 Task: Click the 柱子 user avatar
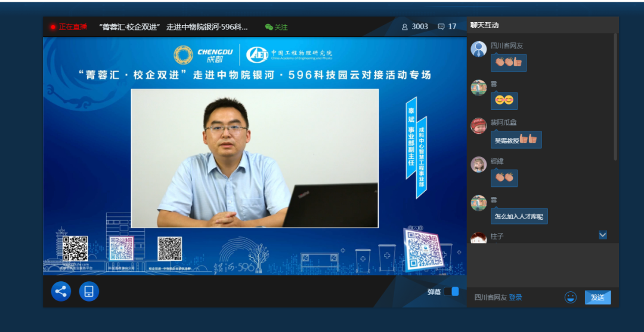pos(478,238)
